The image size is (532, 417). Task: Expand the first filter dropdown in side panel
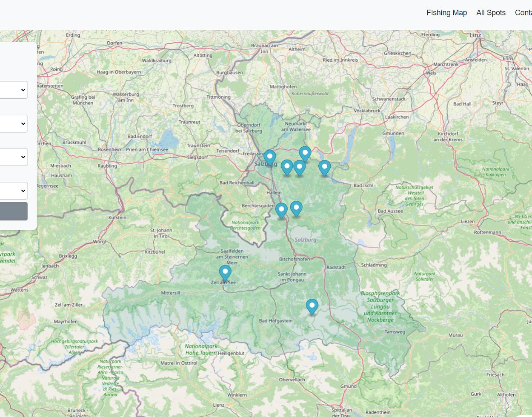click(x=14, y=90)
